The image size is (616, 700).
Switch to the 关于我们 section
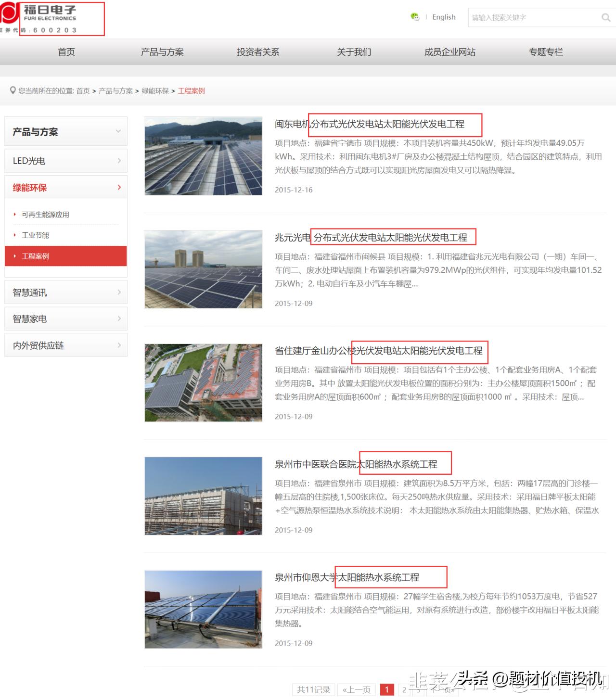tap(355, 52)
